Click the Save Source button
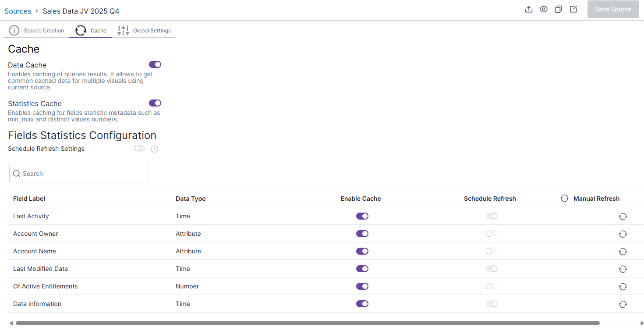The height and width of the screenshot is (334, 644). [x=613, y=9]
